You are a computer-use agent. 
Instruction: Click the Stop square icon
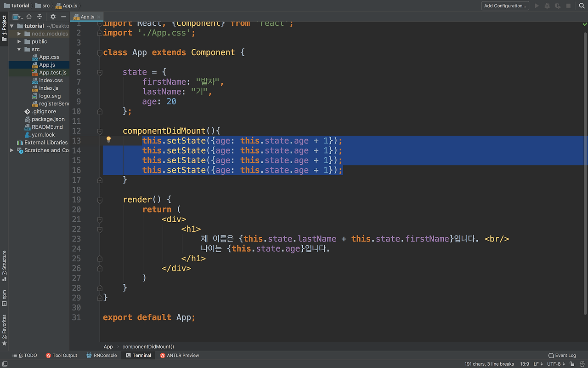point(568,6)
